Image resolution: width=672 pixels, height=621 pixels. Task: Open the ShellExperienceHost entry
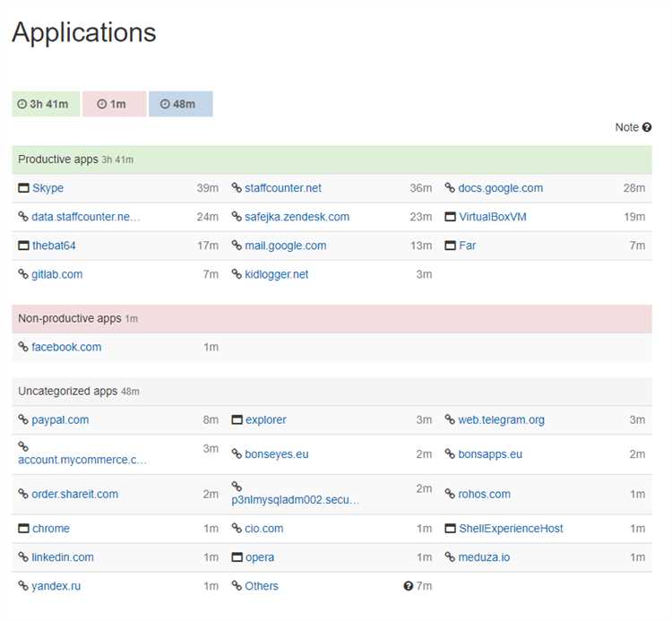click(511, 529)
